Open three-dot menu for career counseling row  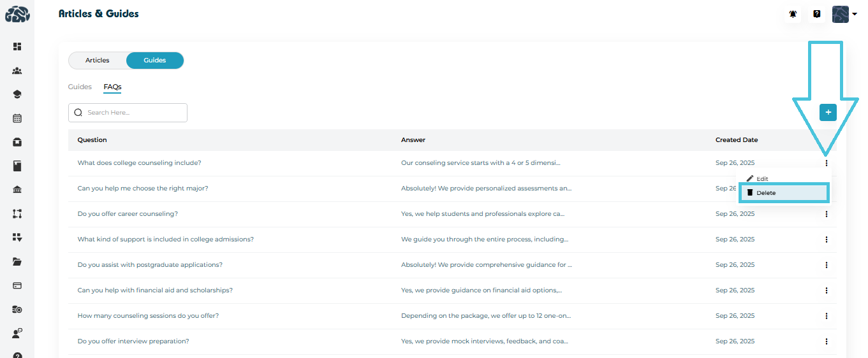pos(826,214)
